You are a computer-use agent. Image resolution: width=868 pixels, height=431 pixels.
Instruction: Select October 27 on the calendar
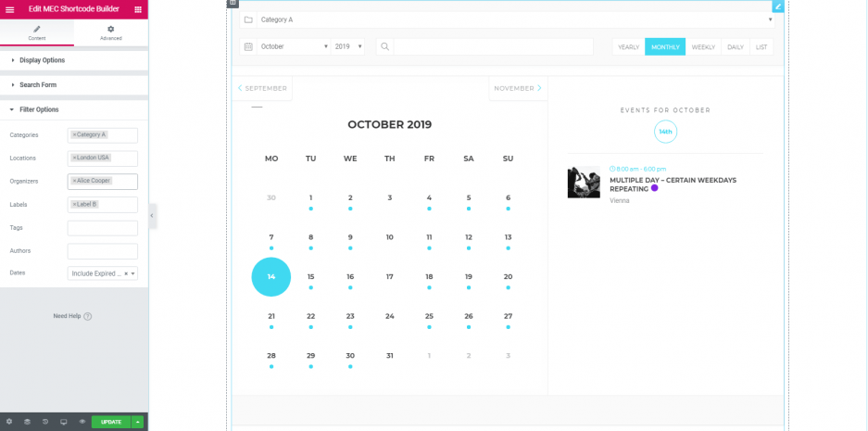coord(509,316)
